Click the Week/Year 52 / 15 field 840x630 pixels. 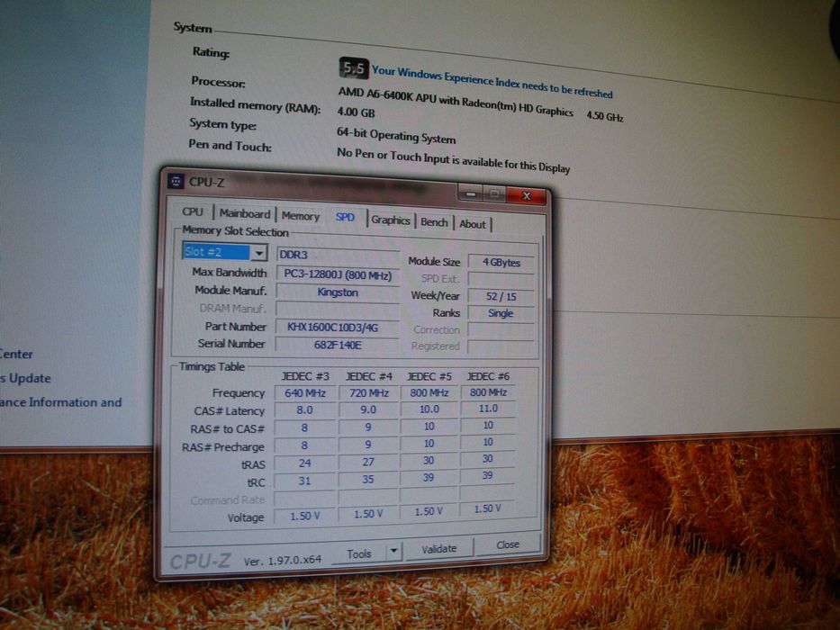(x=501, y=296)
